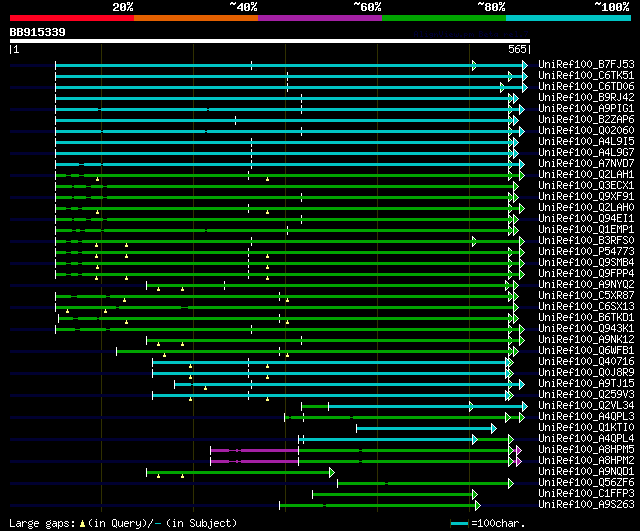
Task: Click the BB915339 query name
Action: [x=37, y=32]
